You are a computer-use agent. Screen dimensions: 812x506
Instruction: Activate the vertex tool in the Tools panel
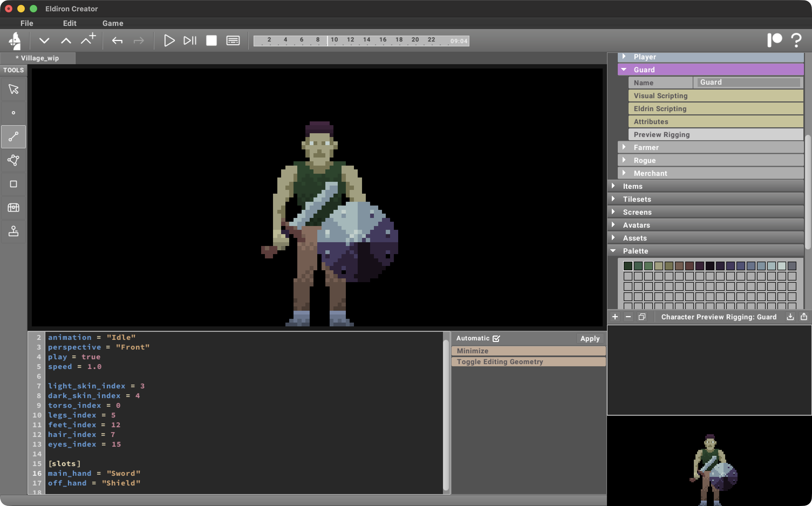tap(13, 113)
